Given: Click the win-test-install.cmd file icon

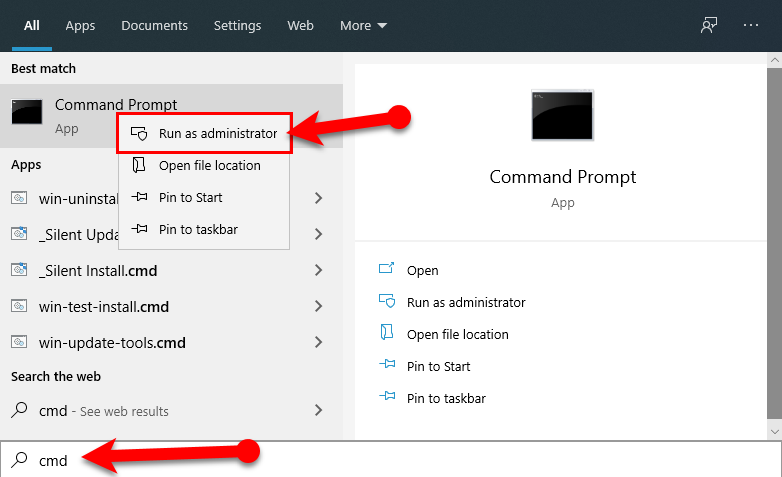Looking at the screenshot, I should coord(19,306).
